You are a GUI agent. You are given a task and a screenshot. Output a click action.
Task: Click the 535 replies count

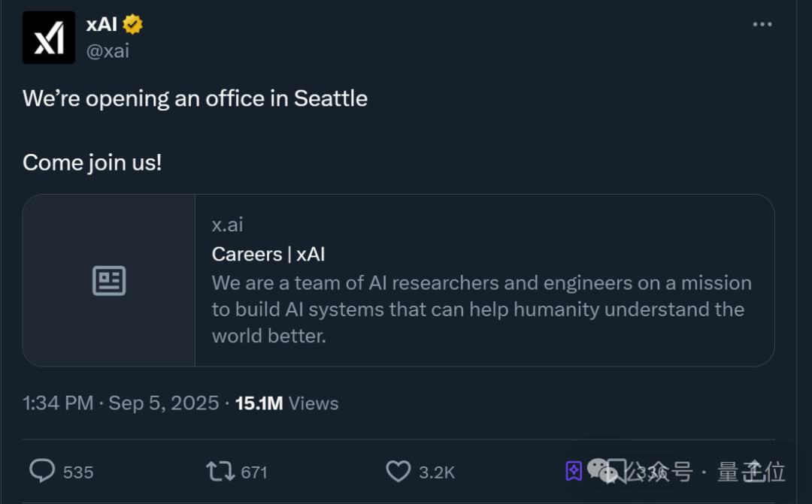(78, 472)
